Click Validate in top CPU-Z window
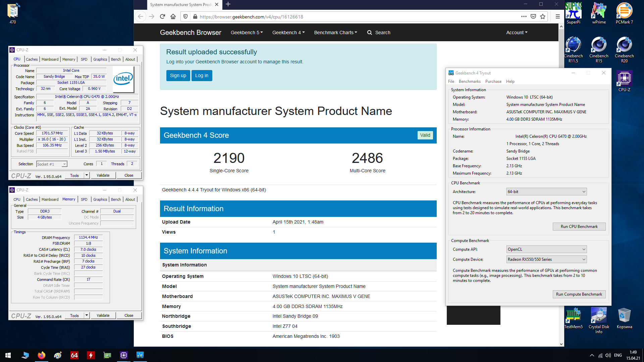Viewport: 644px width, 362px height. pos(103,175)
